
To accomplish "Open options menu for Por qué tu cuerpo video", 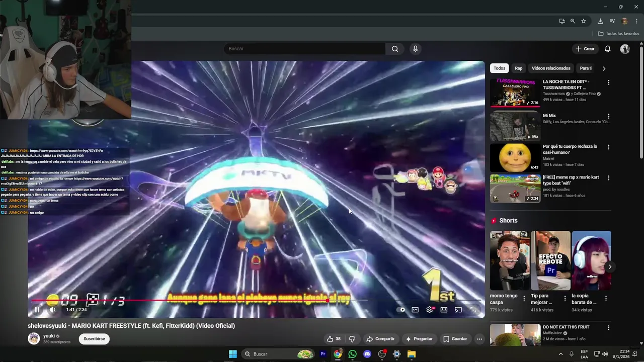I will 608,147.
